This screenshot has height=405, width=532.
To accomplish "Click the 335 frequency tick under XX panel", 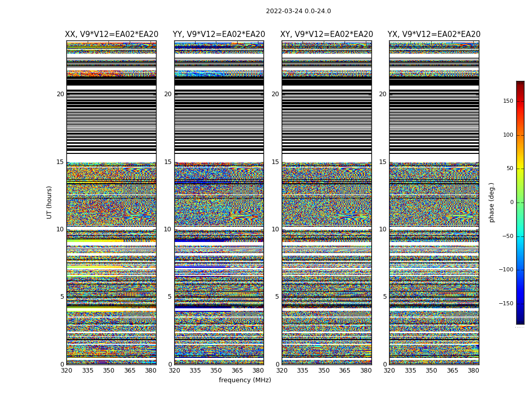I will pyautogui.click(x=88, y=371).
